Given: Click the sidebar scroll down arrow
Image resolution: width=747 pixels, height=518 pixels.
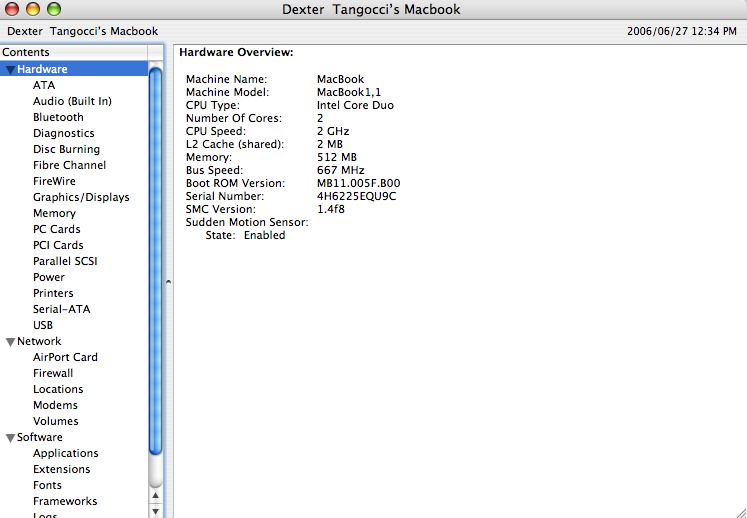Looking at the screenshot, I should click(155, 511).
